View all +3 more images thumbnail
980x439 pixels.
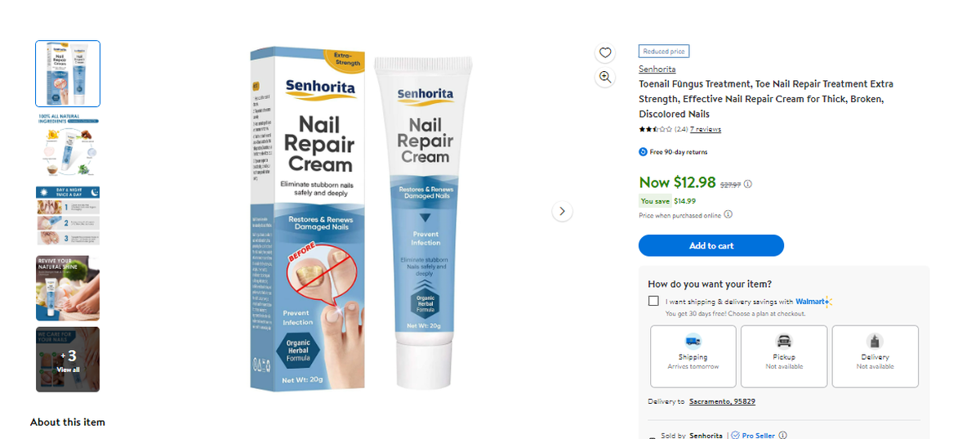pyautogui.click(x=68, y=360)
